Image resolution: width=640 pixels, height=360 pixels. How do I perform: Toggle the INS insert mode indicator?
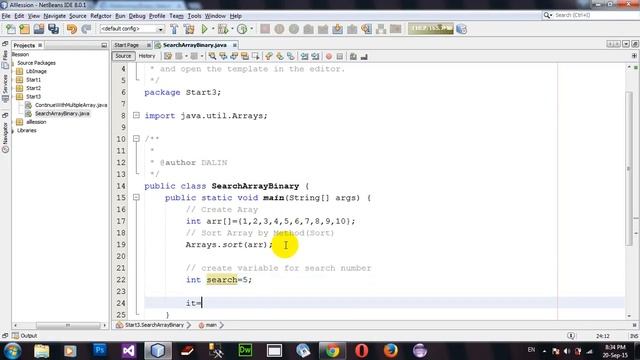[633, 336]
